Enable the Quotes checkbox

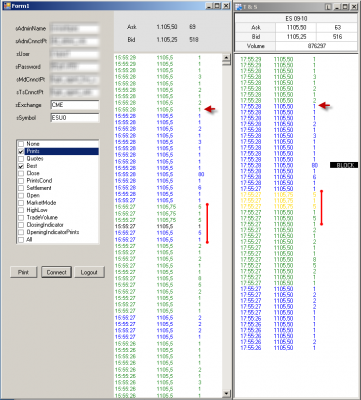pyautogui.click(x=21, y=159)
